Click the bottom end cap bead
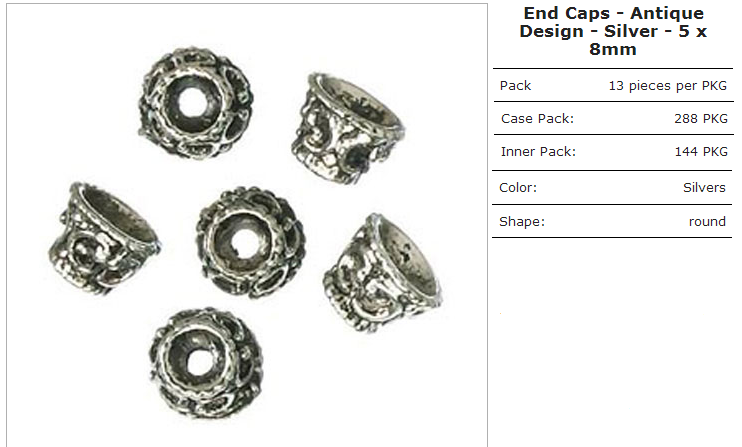Image resolution: width=742 pixels, height=447 pixels. point(206,363)
